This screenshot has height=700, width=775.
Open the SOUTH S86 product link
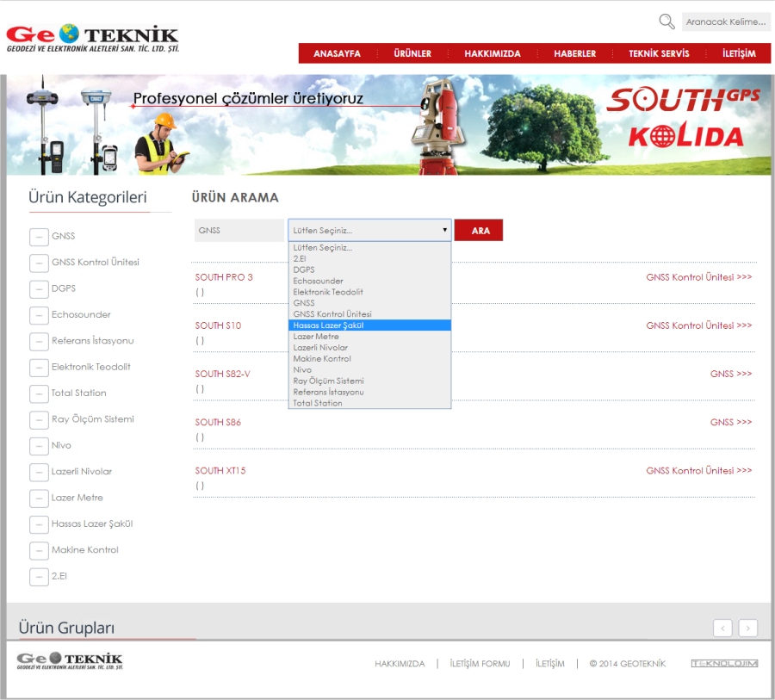218,423
